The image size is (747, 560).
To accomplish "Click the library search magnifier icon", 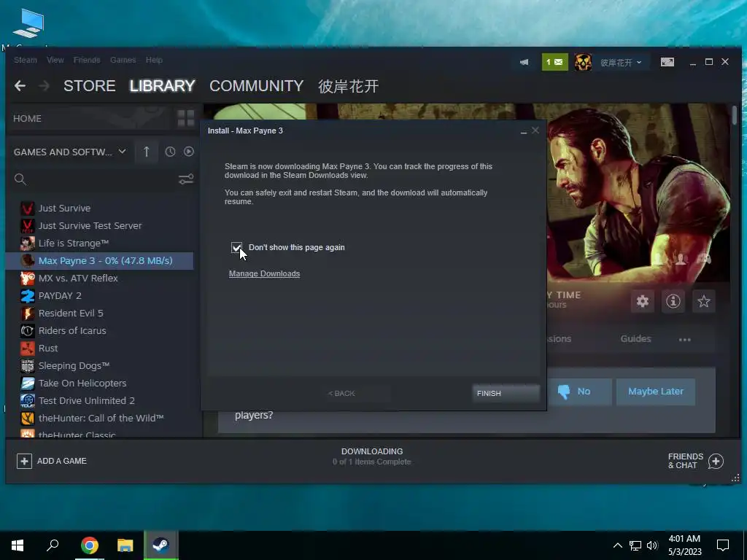I will pos(20,179).
